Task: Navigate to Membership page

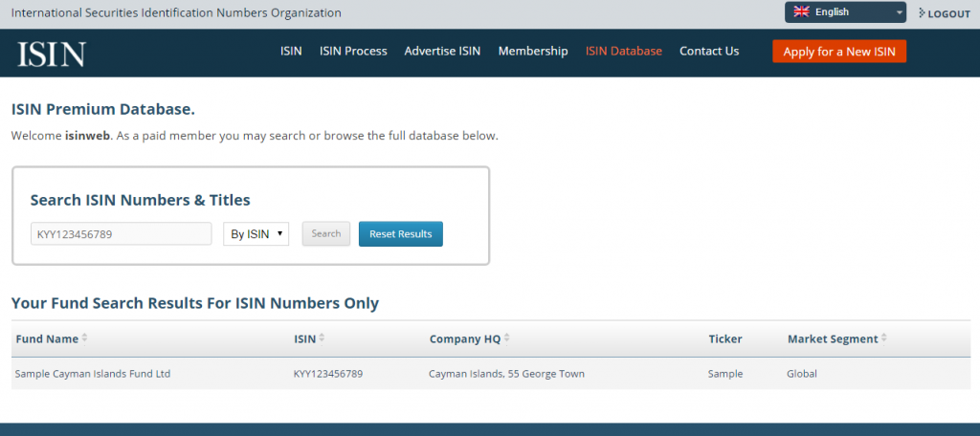Action: (x=533, y=52)
